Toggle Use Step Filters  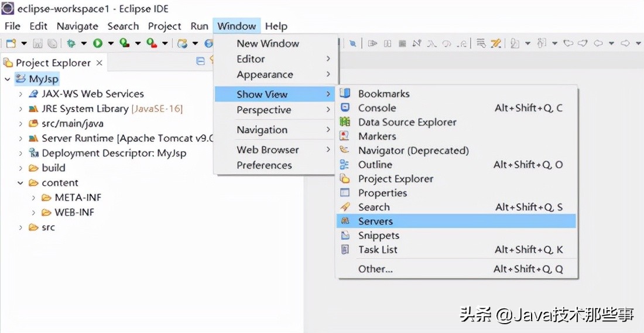[x=496, y=43]
